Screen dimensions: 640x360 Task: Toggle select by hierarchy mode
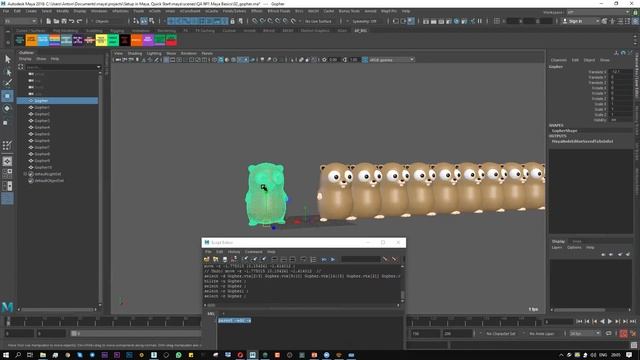(x=136, y=21)
